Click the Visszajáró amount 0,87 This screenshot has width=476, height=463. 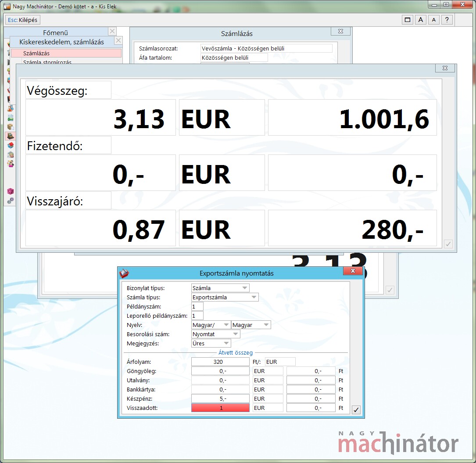pos(100,228)
